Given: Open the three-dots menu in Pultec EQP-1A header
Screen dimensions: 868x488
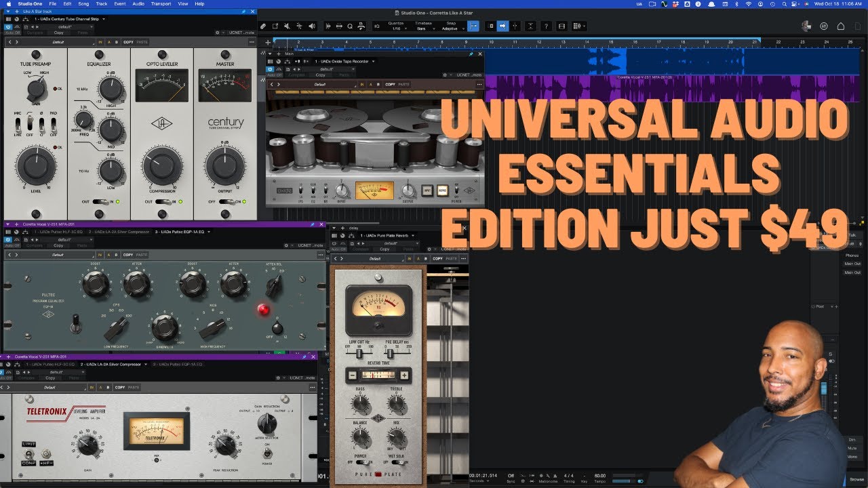Looking at the screenshot, I should [321, 255].
